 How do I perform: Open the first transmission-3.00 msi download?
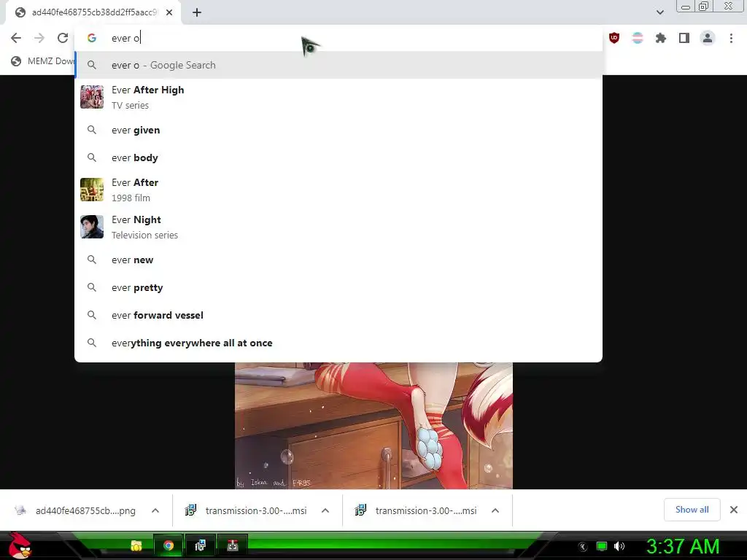[246, 510]
